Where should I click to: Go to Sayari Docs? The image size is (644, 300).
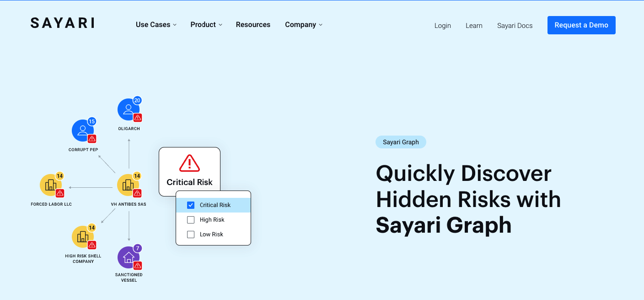[515, 26]
